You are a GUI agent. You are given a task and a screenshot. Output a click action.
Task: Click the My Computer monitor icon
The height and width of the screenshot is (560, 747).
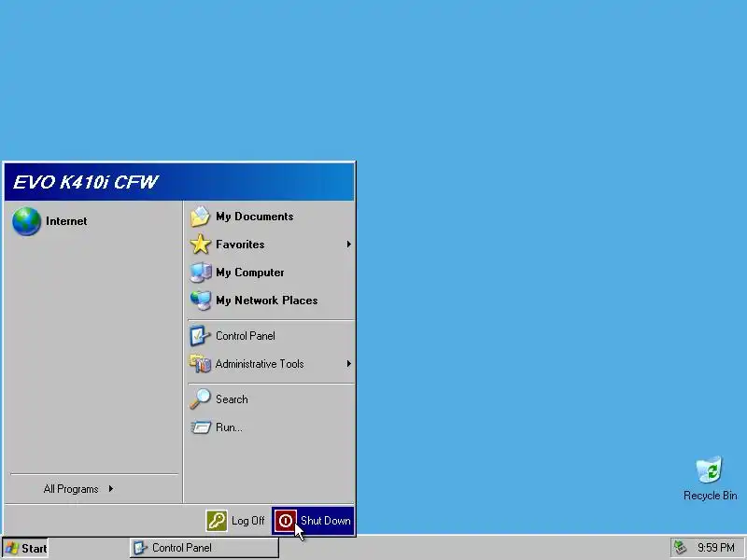201,273
